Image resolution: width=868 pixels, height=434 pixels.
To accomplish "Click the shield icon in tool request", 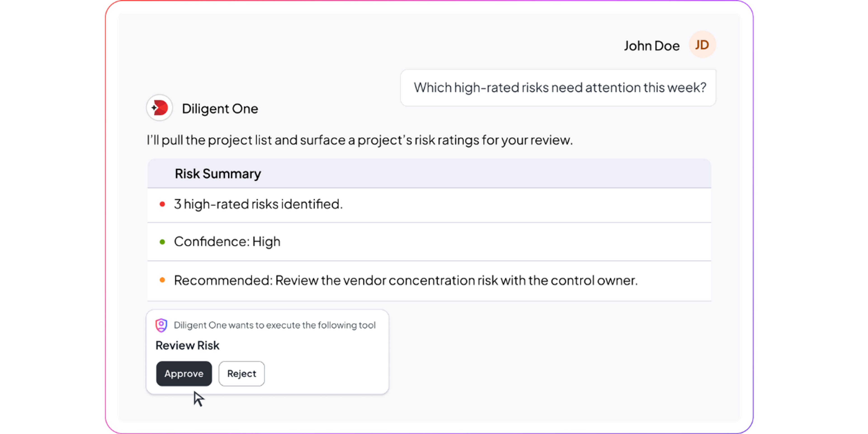I will click(x=161, y=325).
